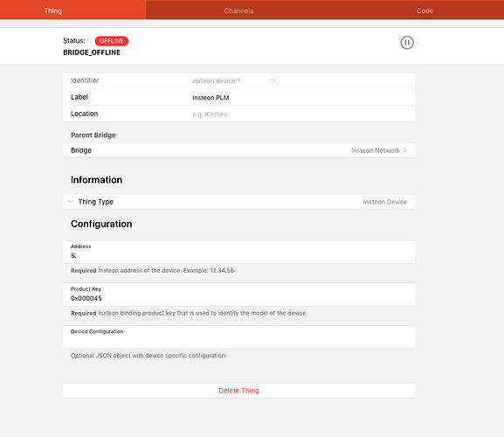
Task: Click the Insteon Device thing type value
Action: point(384,202)
